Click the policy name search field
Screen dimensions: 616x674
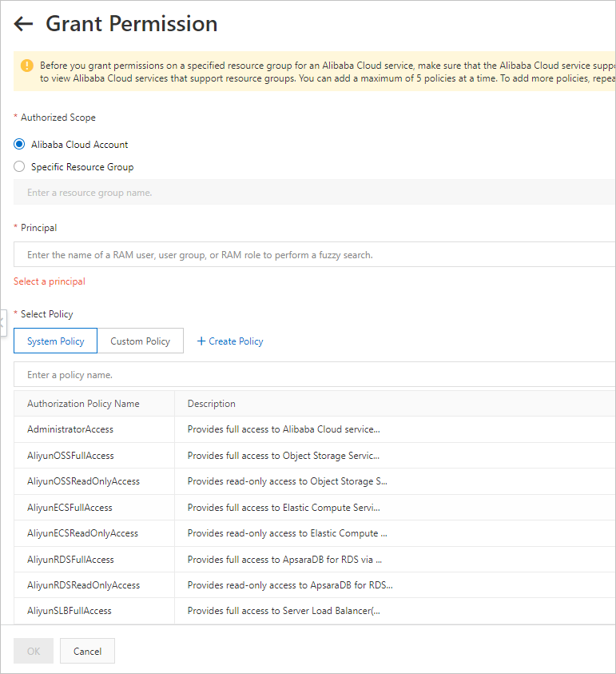coord(315,374)
